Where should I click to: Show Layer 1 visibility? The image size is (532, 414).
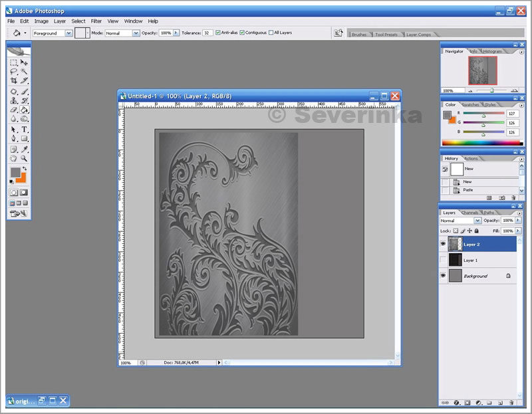(443, 260)
